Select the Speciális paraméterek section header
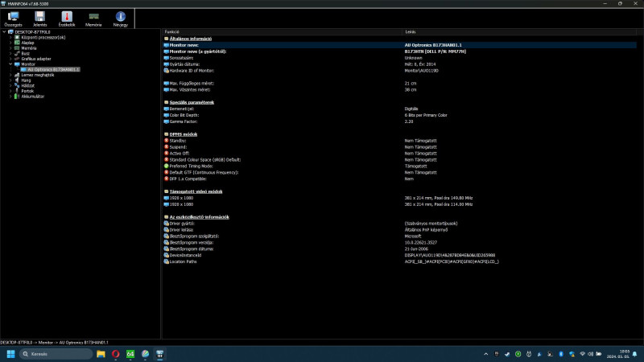Image resolution: width=644 pixels, height=362 pixels. coord(192,102)
